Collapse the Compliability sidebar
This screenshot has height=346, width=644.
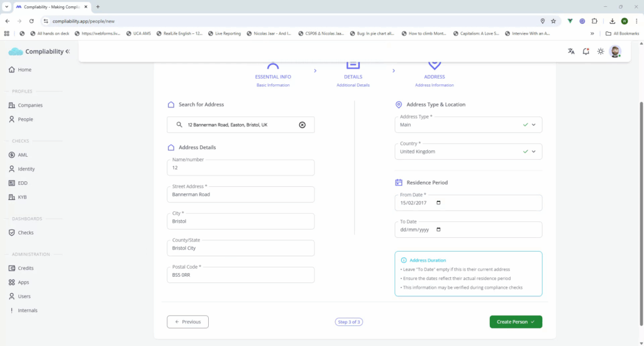click(67, 52)
